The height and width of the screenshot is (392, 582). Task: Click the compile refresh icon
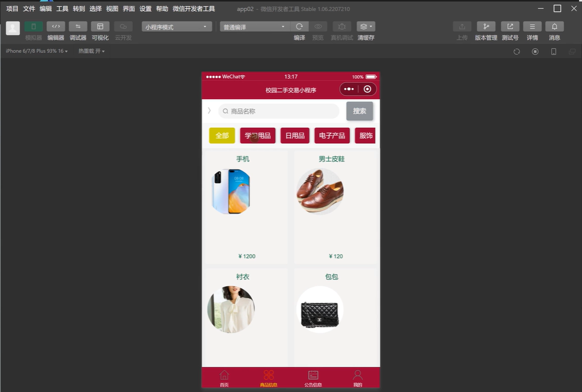pos(299,27)
